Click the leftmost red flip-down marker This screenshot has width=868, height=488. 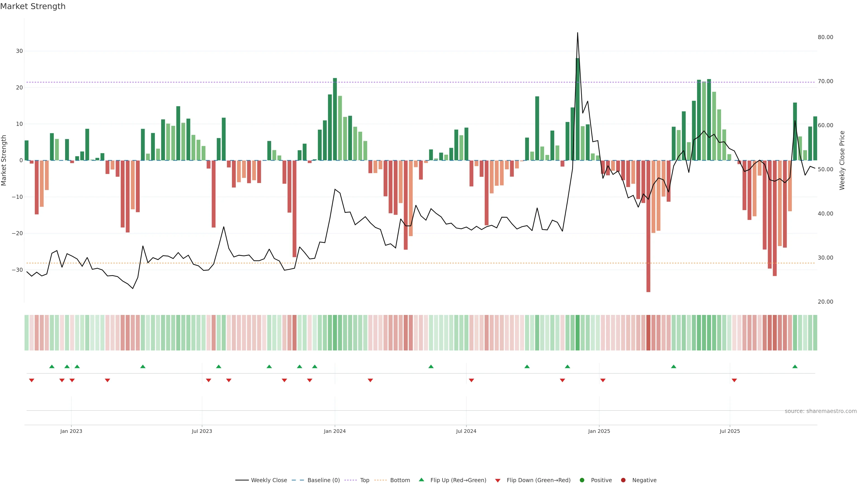[32, 380]
